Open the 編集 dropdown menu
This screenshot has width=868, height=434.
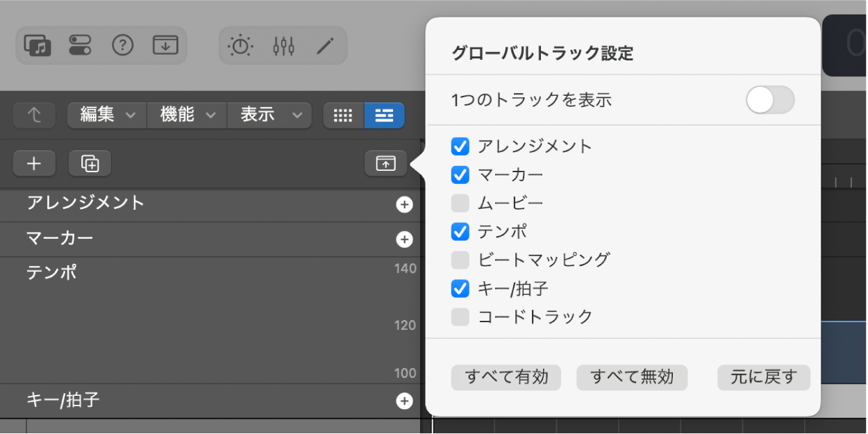click(x=106, y=115)
